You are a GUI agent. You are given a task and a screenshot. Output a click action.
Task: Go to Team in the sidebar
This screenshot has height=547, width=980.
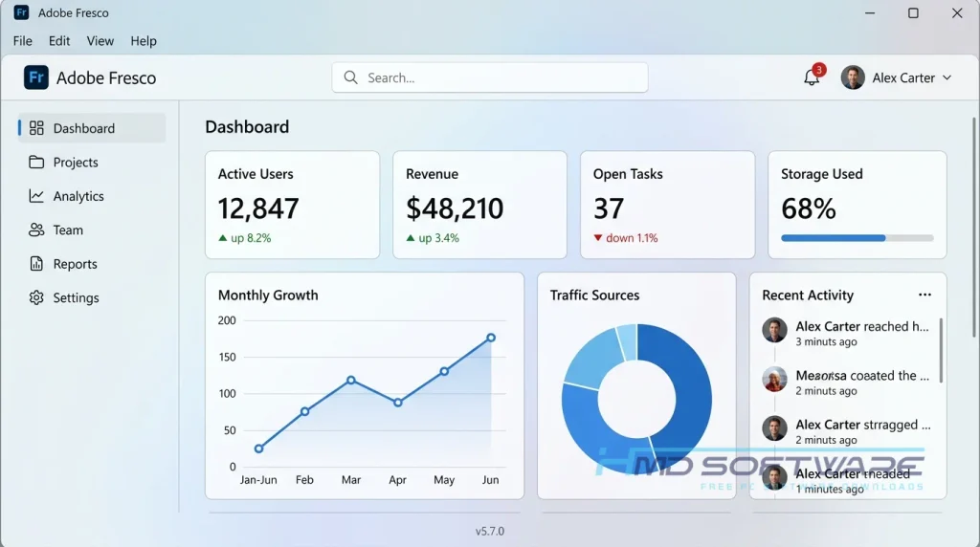coord(92,230)
